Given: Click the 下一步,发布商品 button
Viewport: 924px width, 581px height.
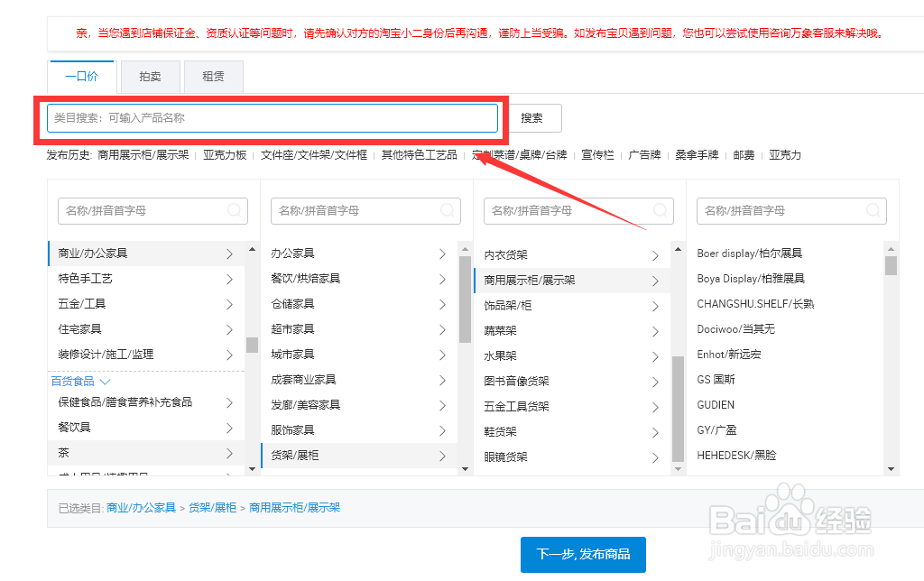Looking at the screenshot, I should click(x=583, y=555).
